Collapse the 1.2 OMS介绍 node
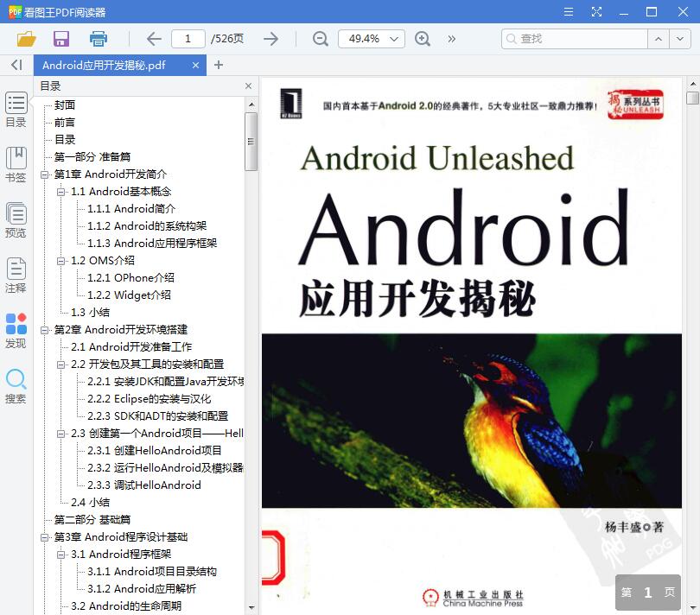The image size is (700, 615). tap(60, 261)
